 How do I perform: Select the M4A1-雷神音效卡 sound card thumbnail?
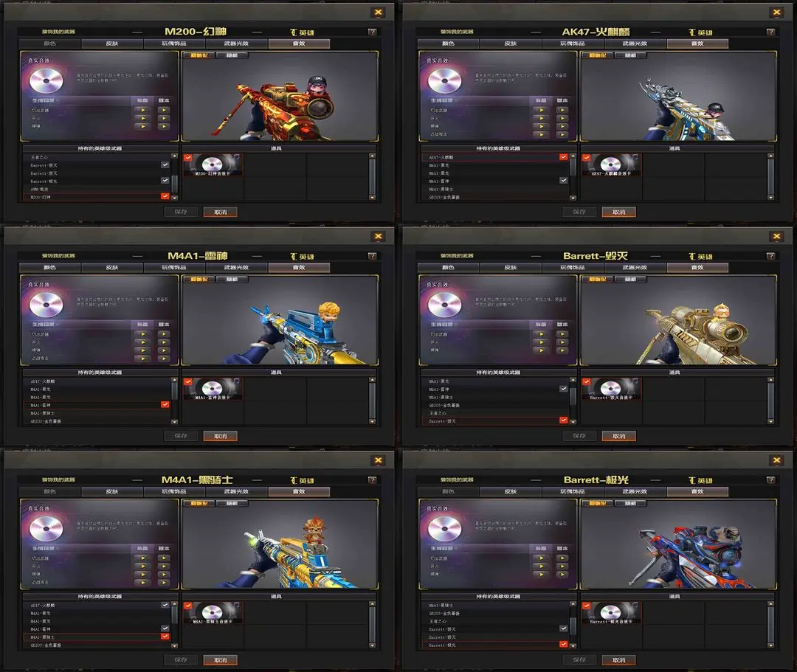(x=213, y=389)
